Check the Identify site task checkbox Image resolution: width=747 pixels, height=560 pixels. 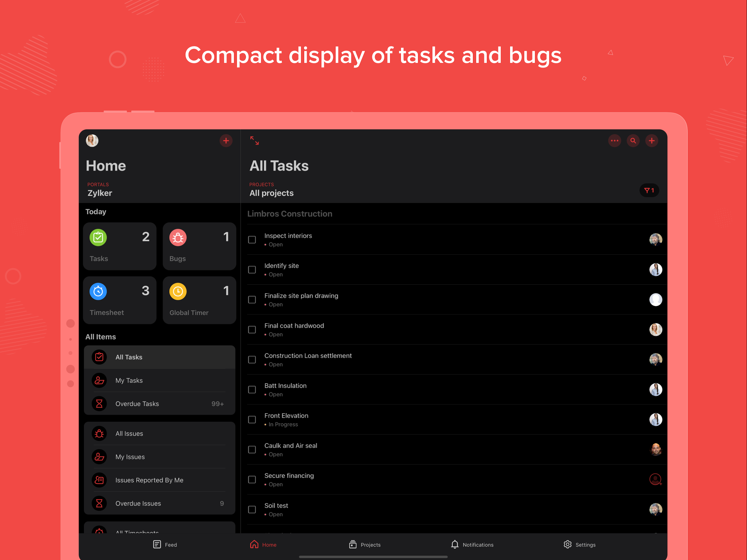[x=252, y=270]
